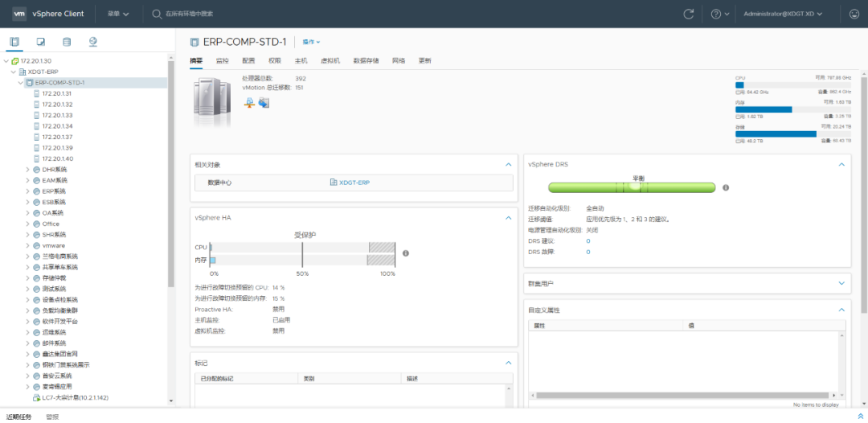Open the 网络 tab
Image resolution: width=868 pixels, height=423 pixels.
coord(399,61)
